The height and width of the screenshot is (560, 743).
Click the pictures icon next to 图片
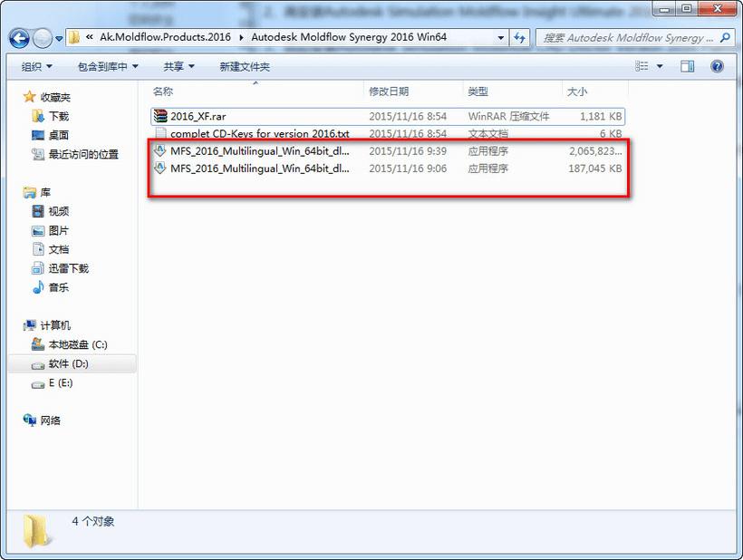coord(38,231)
